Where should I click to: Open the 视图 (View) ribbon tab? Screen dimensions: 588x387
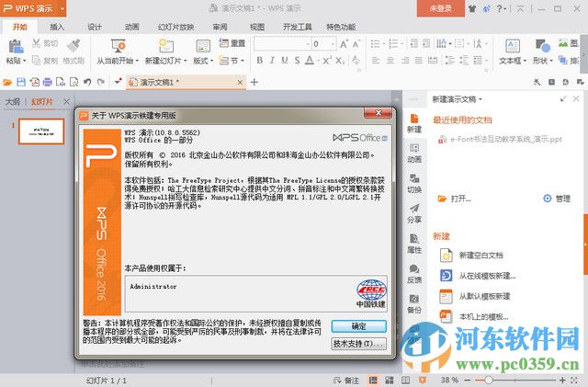pos(257,27)
